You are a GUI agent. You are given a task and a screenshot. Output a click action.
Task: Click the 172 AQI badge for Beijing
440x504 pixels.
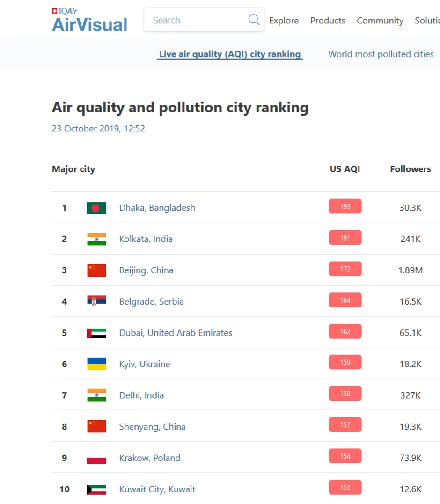click(x=345, y=269)
